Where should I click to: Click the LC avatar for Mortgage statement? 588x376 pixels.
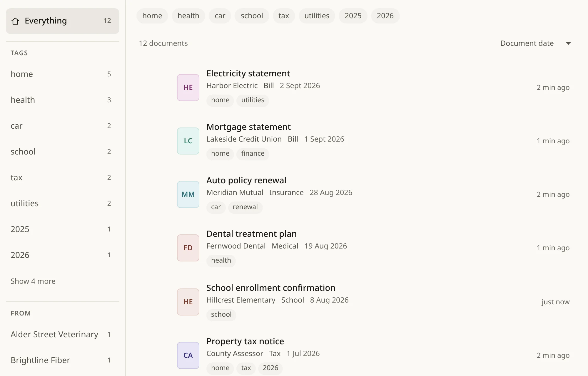click(188, 141)
